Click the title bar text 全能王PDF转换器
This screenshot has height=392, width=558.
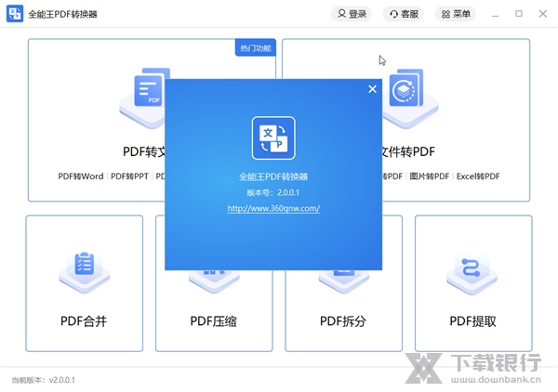click(62, 14)
